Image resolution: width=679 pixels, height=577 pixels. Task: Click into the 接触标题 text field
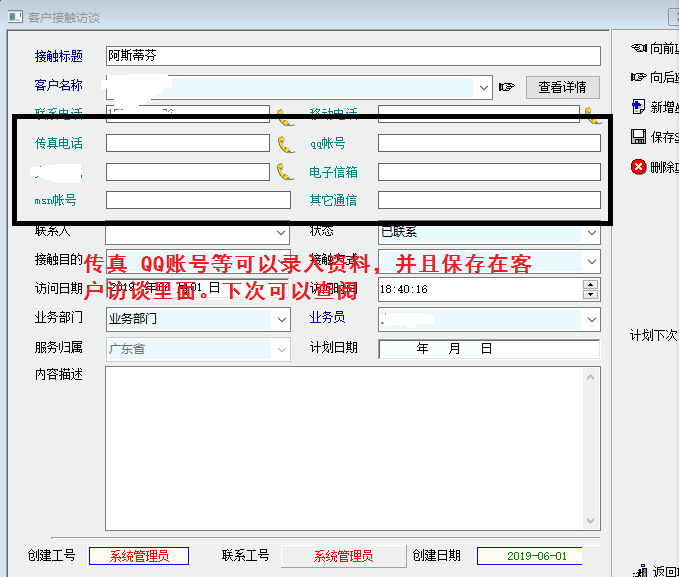click(x=352, y=56)
